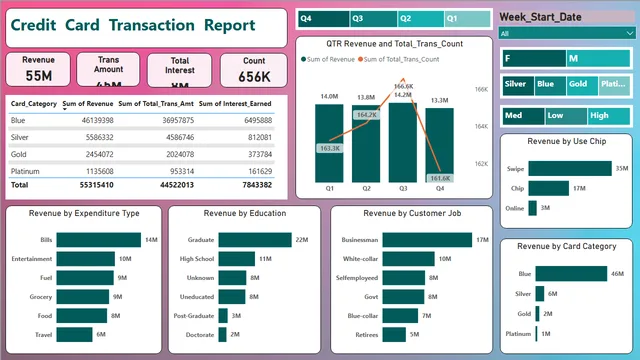Click the 161.6K data label

click(x=440, y=178)
